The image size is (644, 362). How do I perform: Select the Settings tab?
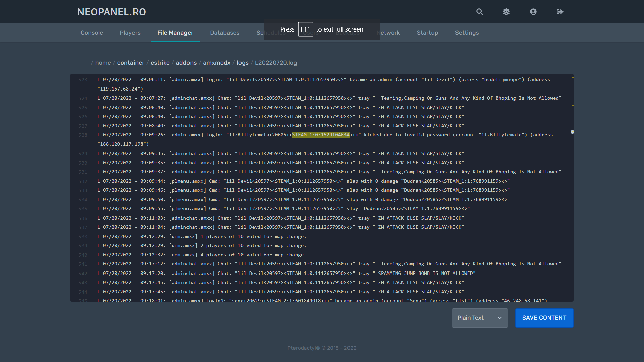coord(467,33)
